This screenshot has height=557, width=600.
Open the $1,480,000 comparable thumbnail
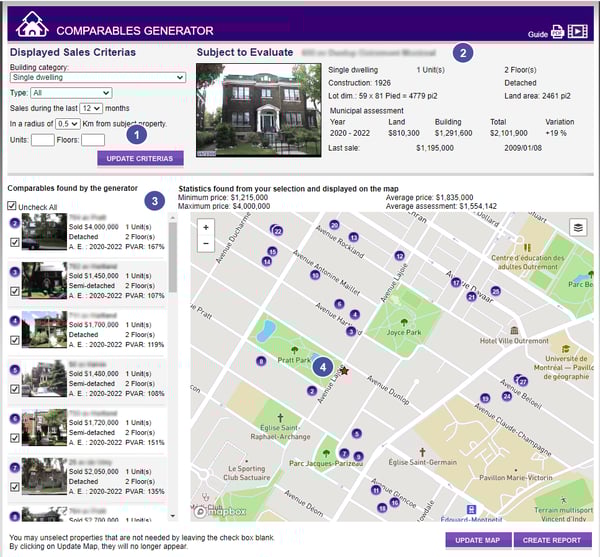coord(44,379)
